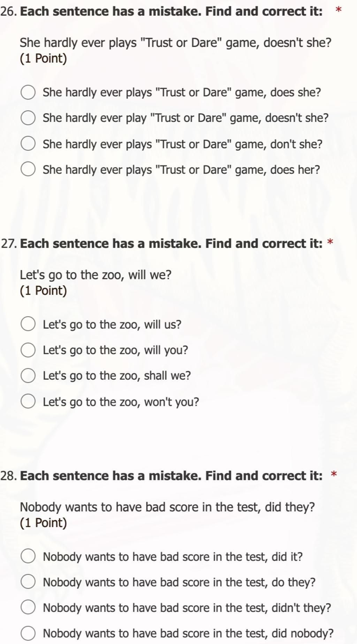Click the sentence "Let's go to the zoo, will we?"
This screenshot has height=644, width=357.
96,275
